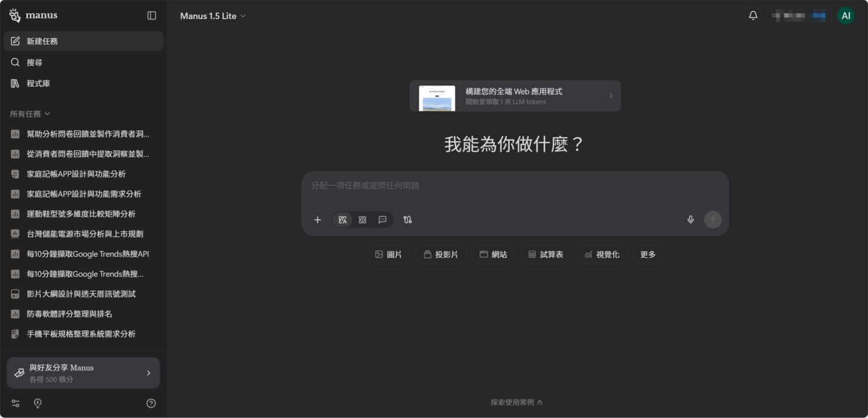Click the plus attach button

317,220
